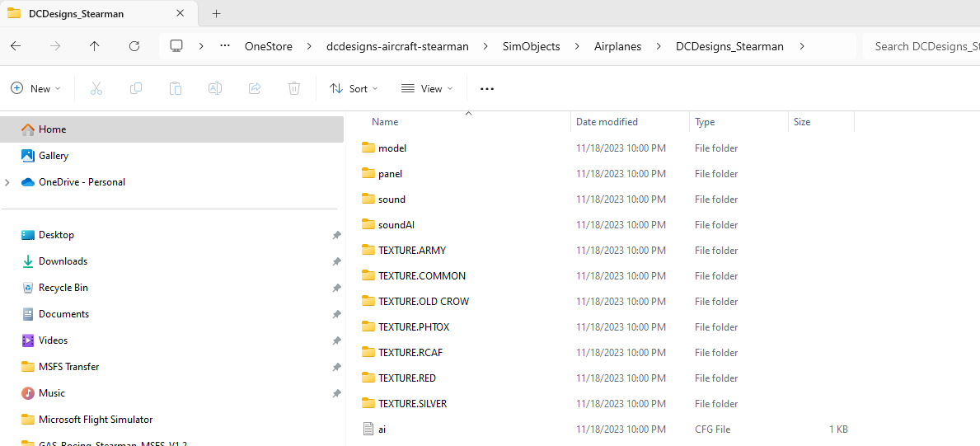Unpin Desktop using its pin icon

pos(336,235)
